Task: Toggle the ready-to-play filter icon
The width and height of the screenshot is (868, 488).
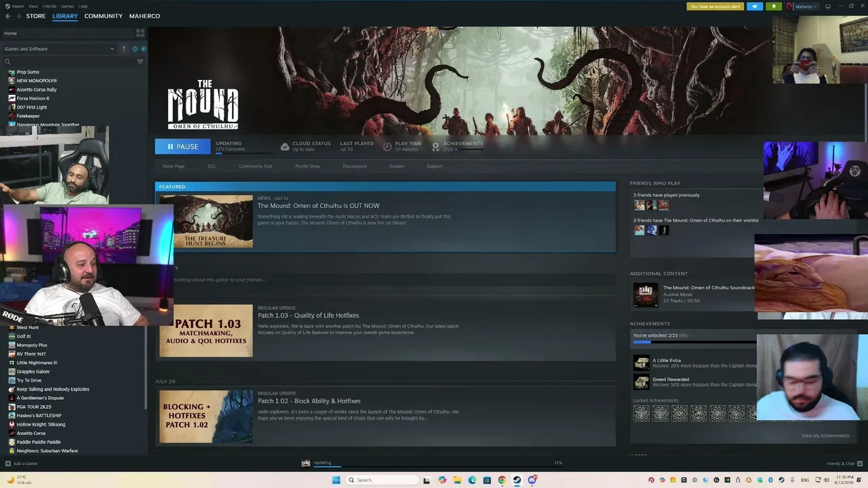Action: [143, 49]
